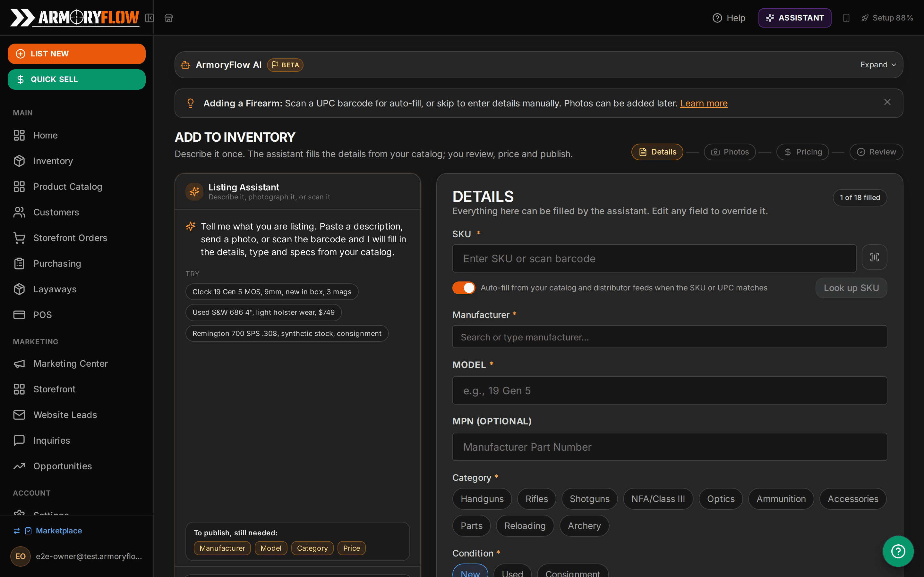This screenshot has width=924, height=577.
Task: Collapse the sidebar panel icon
Action: click(149, 18)
